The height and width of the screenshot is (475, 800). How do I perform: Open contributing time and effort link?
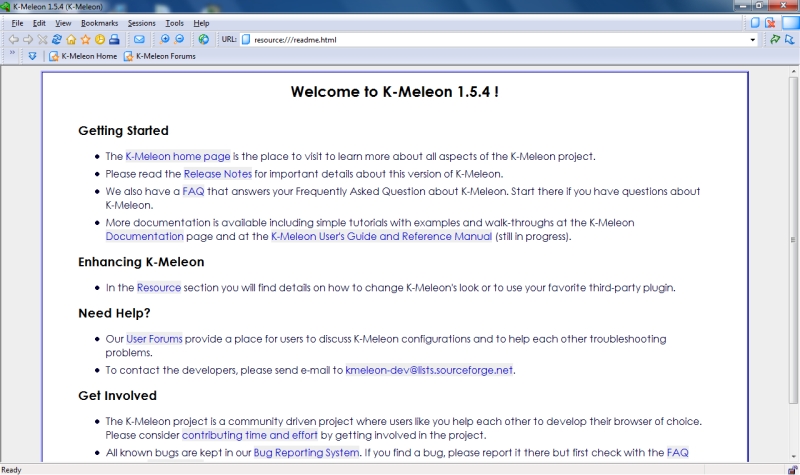coord(249,435)
